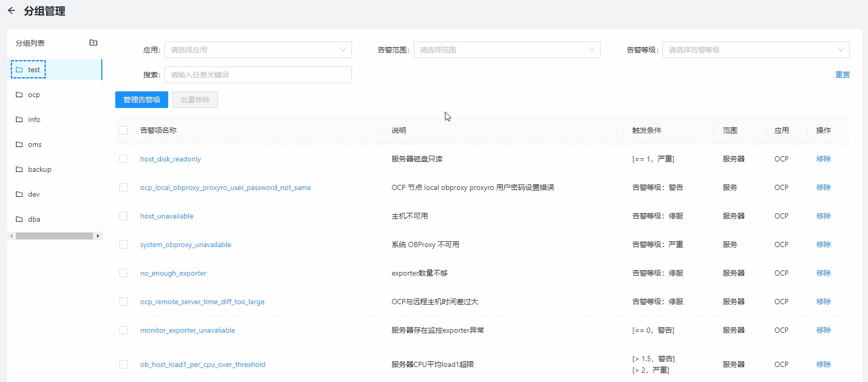Open the host_unavailable alarm link
This screenshot has height=382, width=868.
[167, 216]
